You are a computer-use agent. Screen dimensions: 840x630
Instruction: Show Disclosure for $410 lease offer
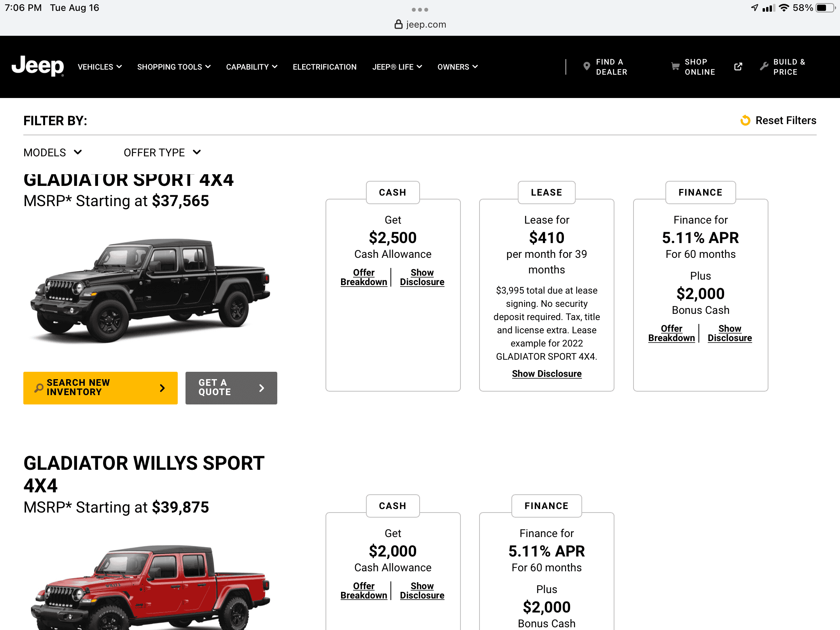546,374
